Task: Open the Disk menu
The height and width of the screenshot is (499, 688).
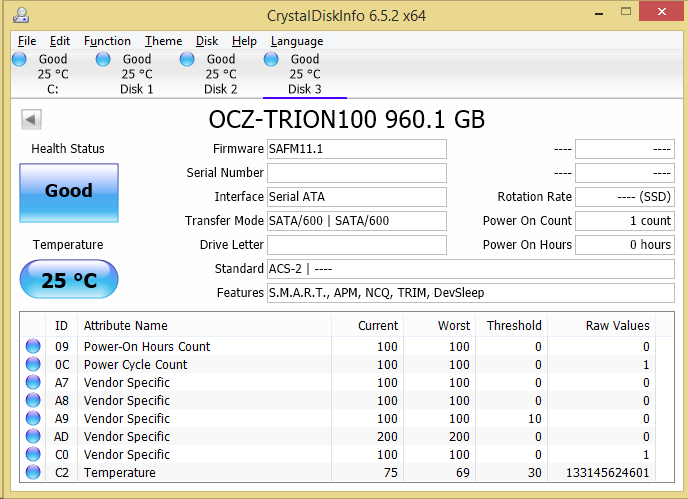Action: coord(207,41)
